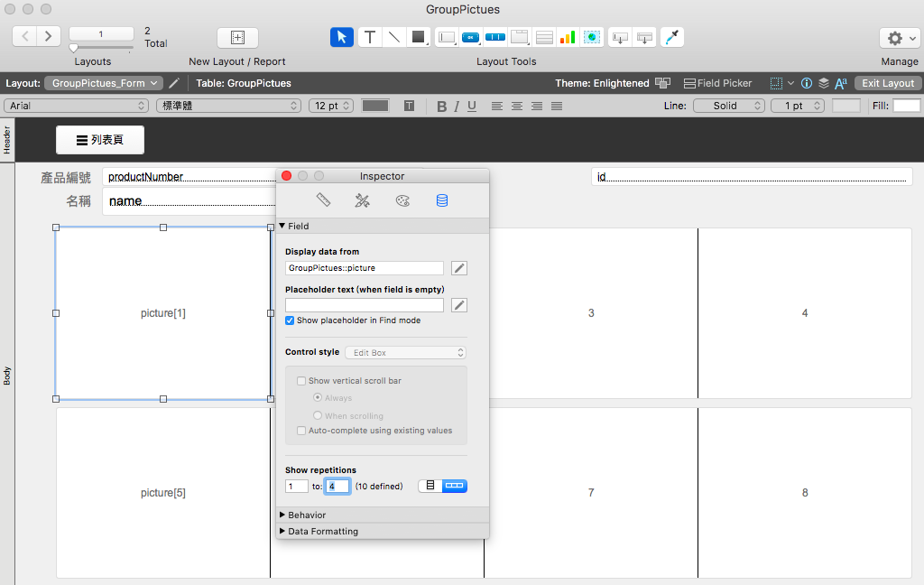The height and width of the screenshot is (585, 924).
Task: Activate the Format Painter tool
Action: (671, 37)
